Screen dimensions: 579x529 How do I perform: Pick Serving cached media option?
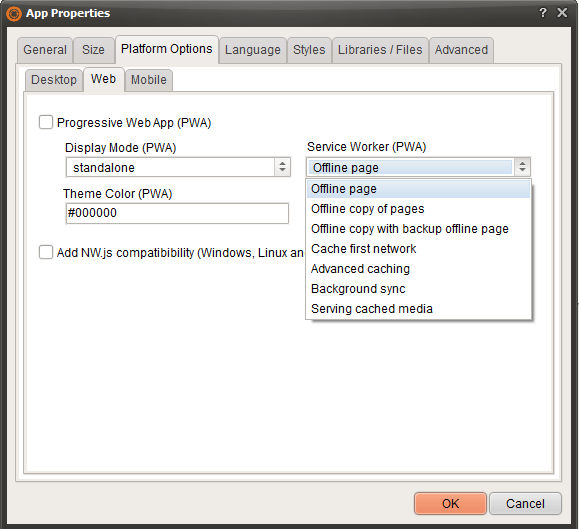click(x=418, y=309)
